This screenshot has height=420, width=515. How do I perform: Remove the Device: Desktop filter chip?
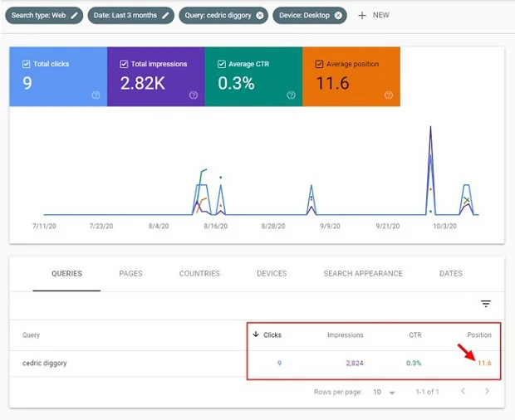pyautogui.click(x=338, y=15)
